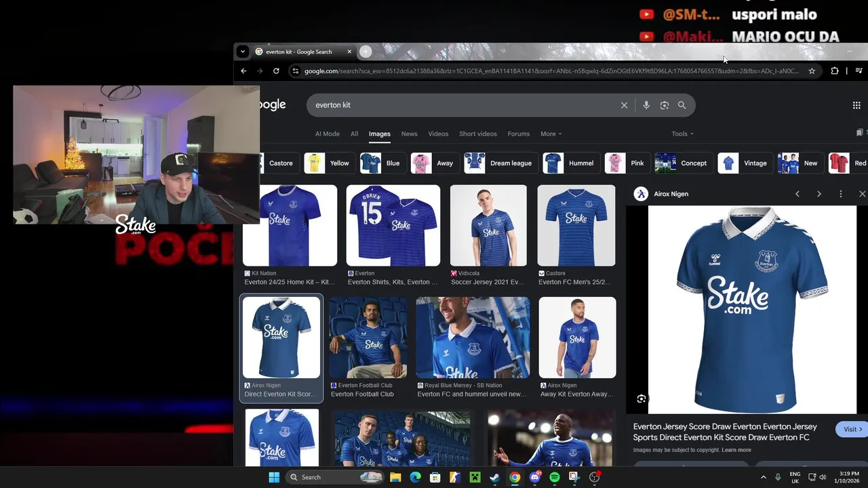Open the News results tab

point(409,134)
